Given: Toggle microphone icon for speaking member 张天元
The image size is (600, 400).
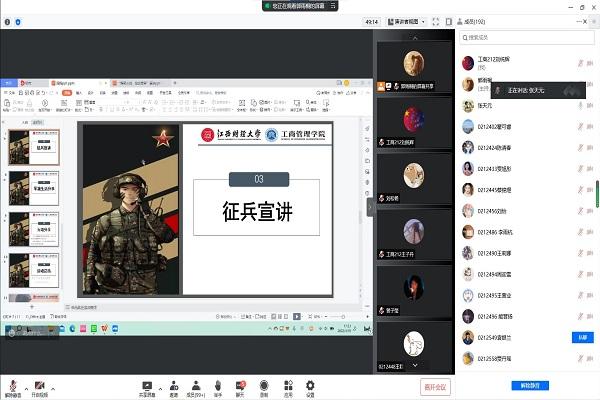Looking at the screenshot, I should (580, 105).
